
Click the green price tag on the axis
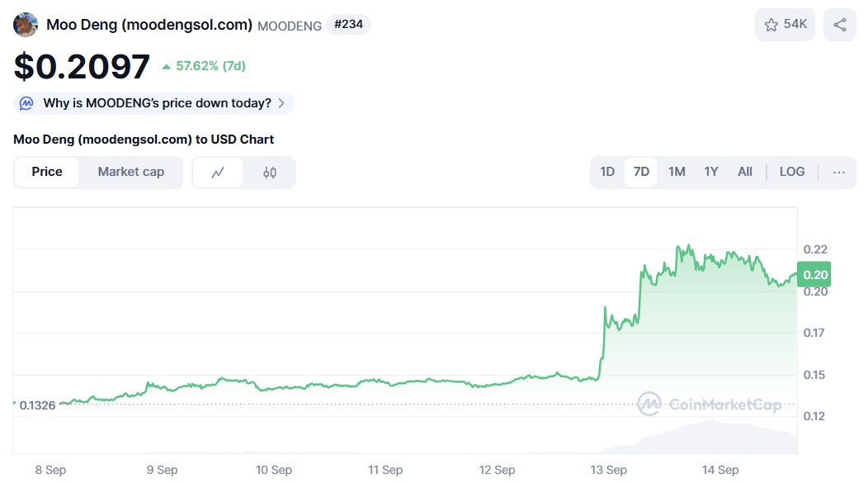pos(814,274)
